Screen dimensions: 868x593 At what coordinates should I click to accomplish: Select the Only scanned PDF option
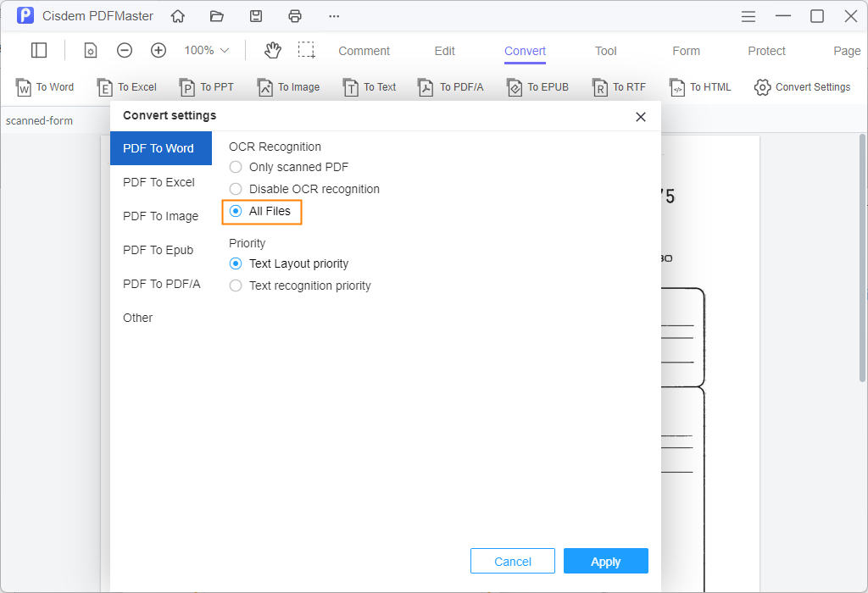pyautogui.click(x=235, y=167)
